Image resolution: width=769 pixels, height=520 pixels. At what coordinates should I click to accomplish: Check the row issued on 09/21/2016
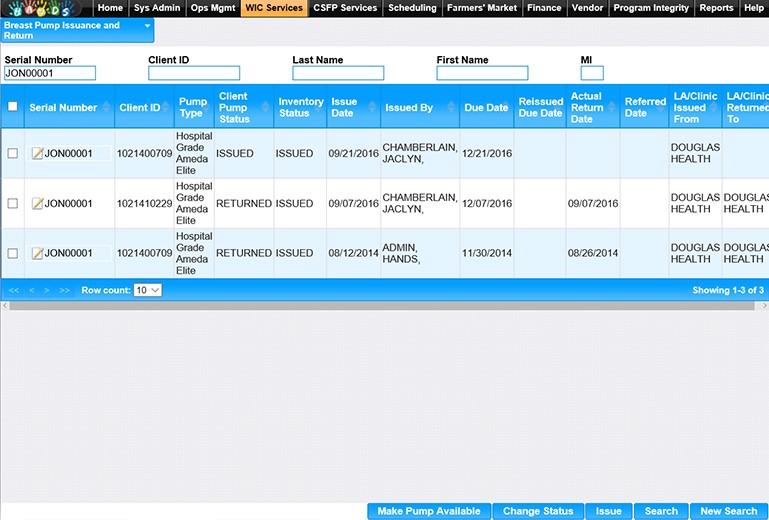point(13,154)
